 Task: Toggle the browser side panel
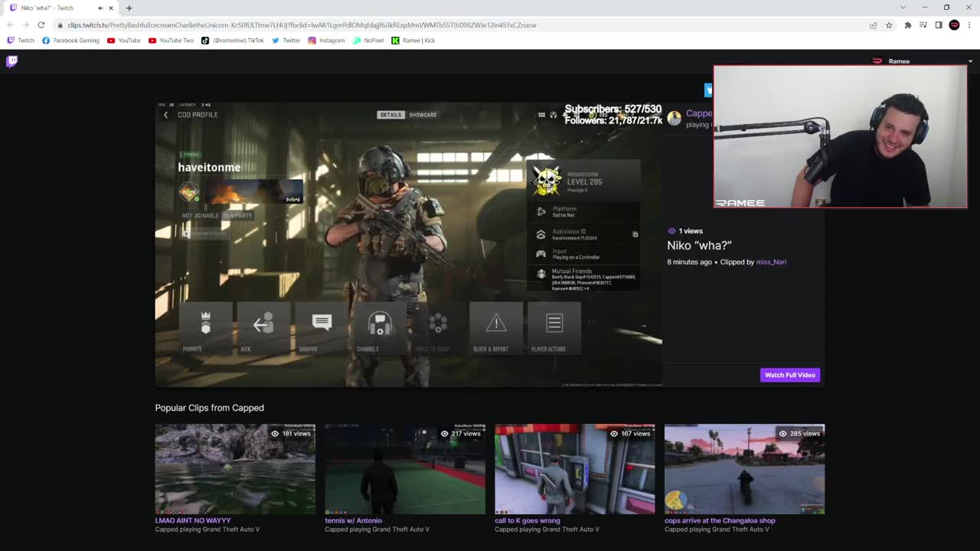939,24
